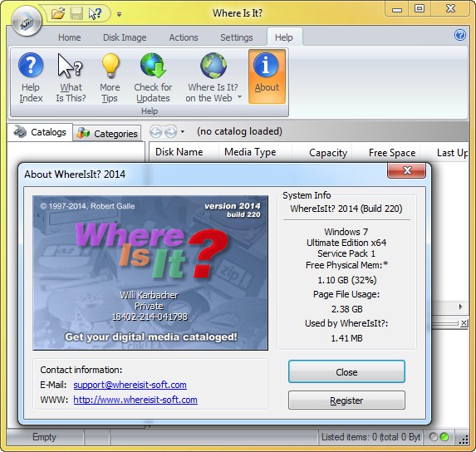
Task: Click the Save floppy disk quick access icon
Action: click(x=76, y=13)
